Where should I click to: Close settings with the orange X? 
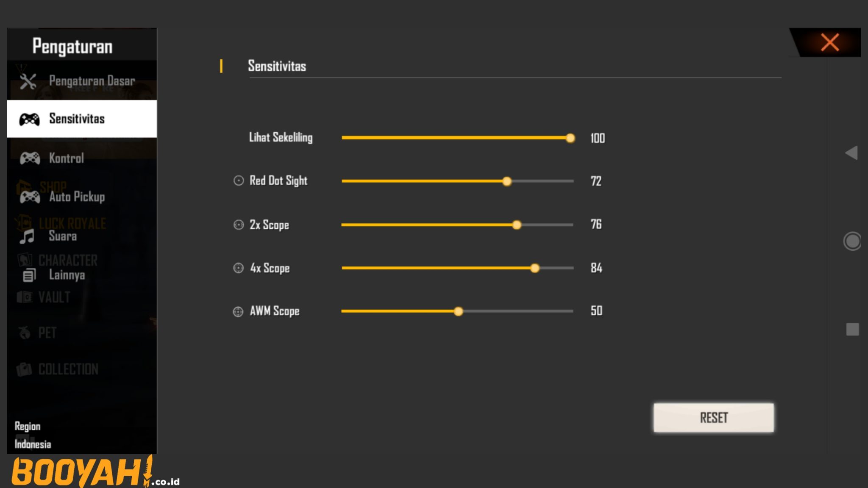[x=829, y=42]
